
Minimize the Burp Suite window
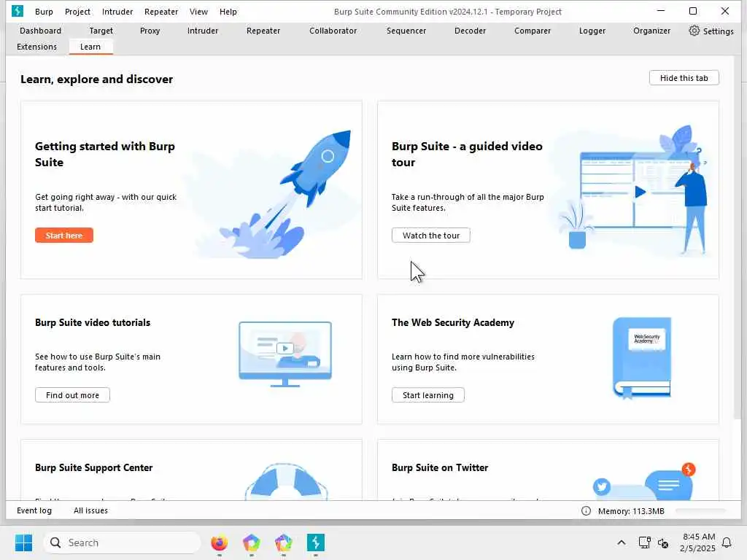(661, 11)
